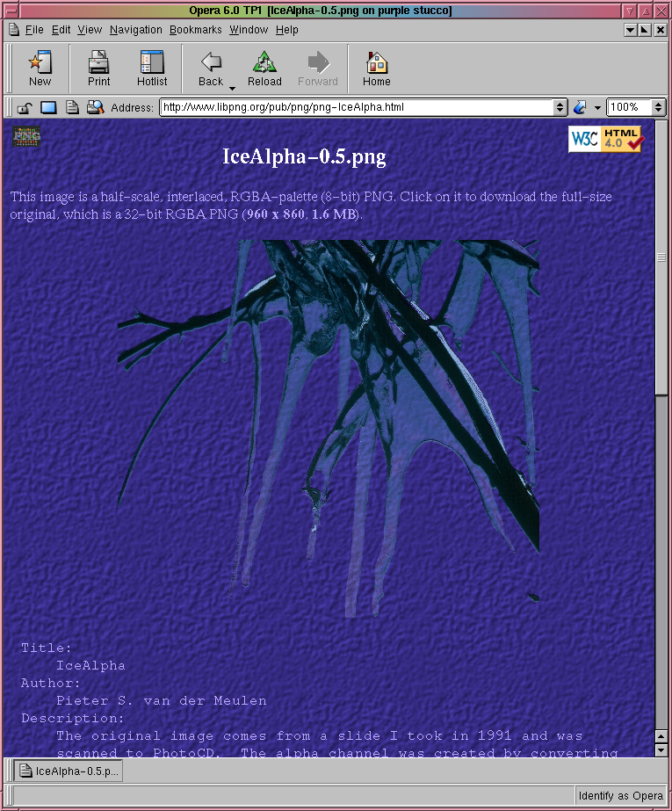The width and height of the screenshot is (672, 811).
Task: Toggle image loading via the picture icon
Action: (x=48, y=107)
